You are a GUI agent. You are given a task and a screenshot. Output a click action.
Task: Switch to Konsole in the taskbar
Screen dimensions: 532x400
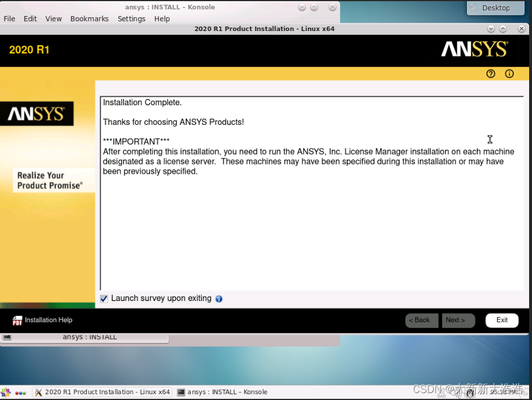(x=223, y=392)
